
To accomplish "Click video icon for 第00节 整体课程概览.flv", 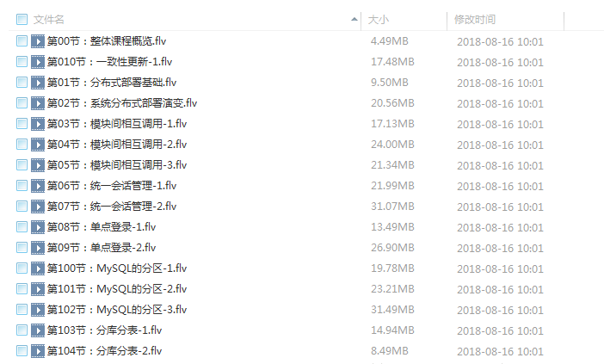I will [38, 40].
